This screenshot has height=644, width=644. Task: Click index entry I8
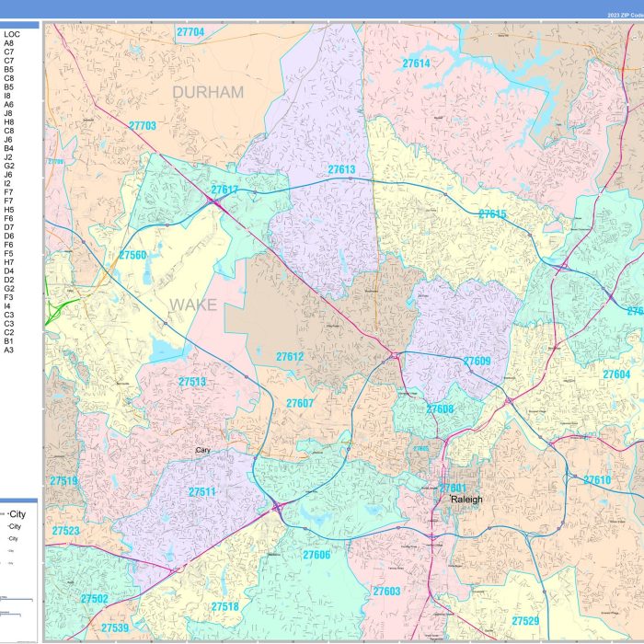pos(7,96)
